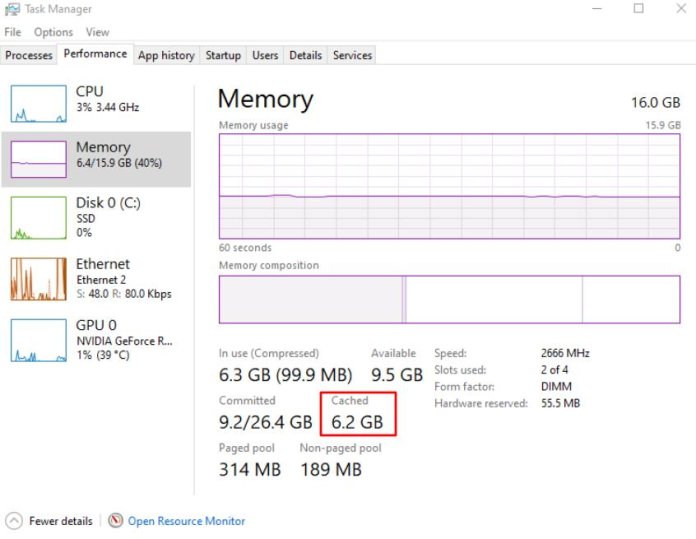This screenshot has height=539, width=696.
Task: Open Resource Monitor link
Action: [186, 521]
